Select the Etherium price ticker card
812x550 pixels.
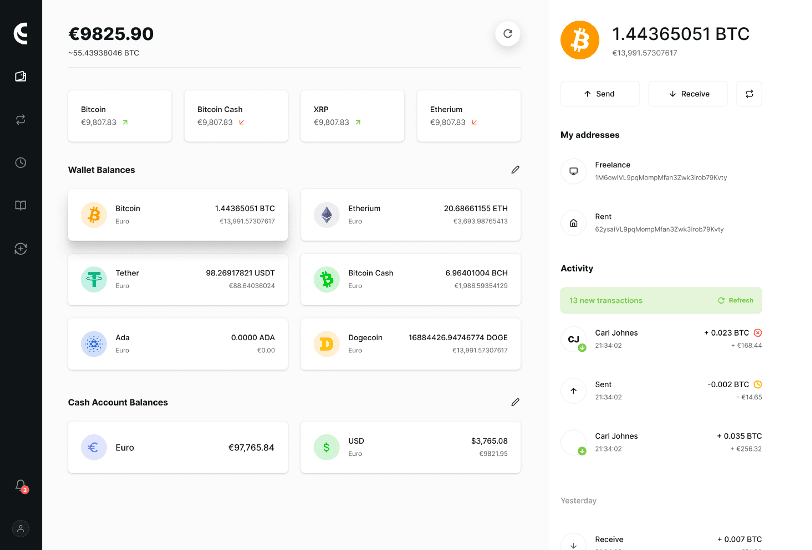click(x=468, y=115)
